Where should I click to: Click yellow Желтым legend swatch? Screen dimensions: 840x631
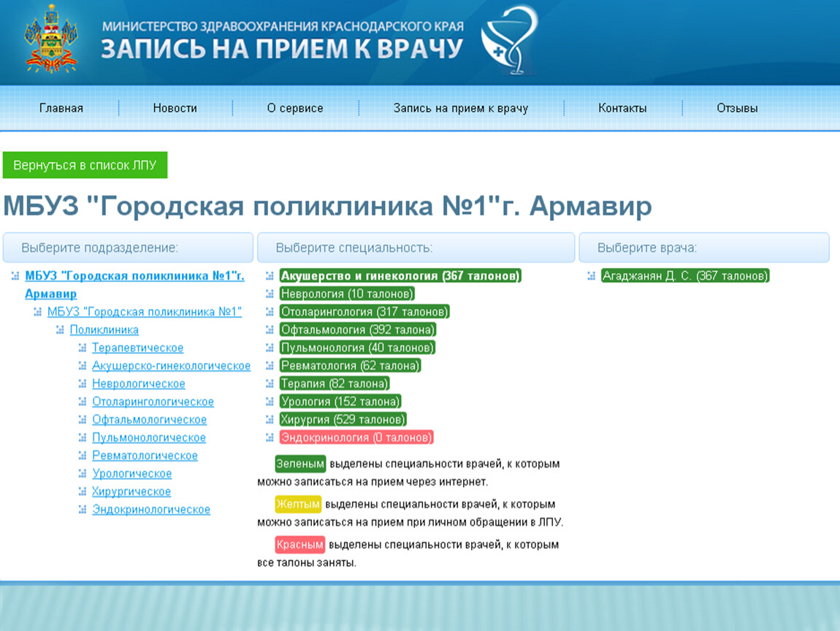tap(298, 504)
